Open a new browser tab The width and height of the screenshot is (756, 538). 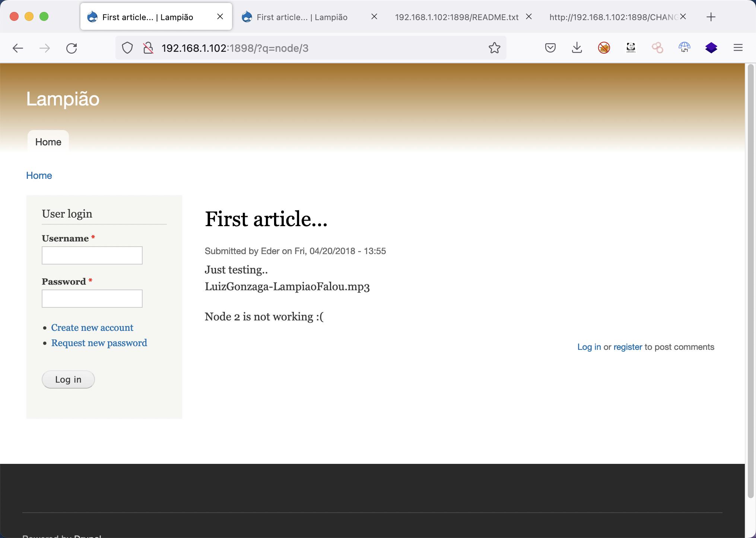click(711, 17)
